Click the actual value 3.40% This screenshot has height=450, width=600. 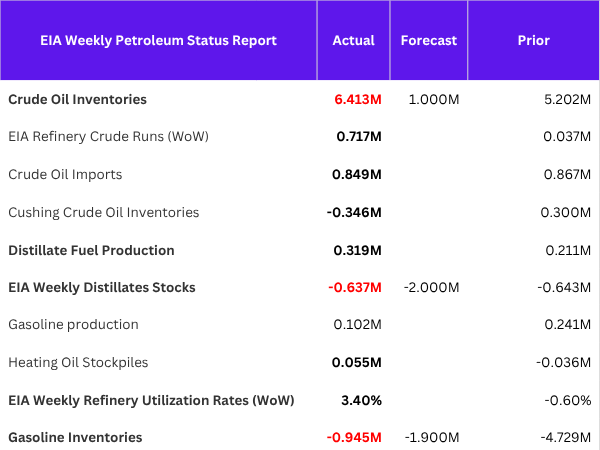[x=361, y=401]
